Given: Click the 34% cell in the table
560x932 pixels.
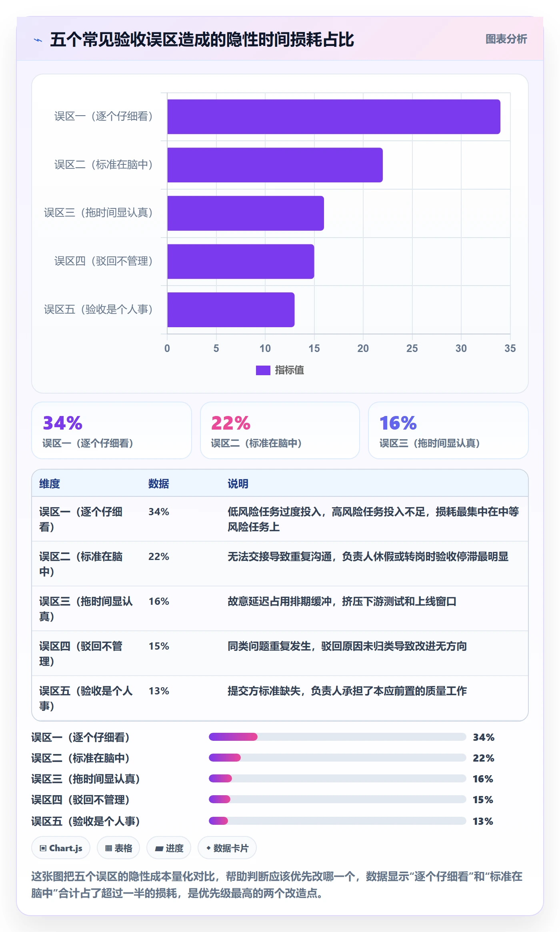Looking at the screenshot, I should click(159, 512).
